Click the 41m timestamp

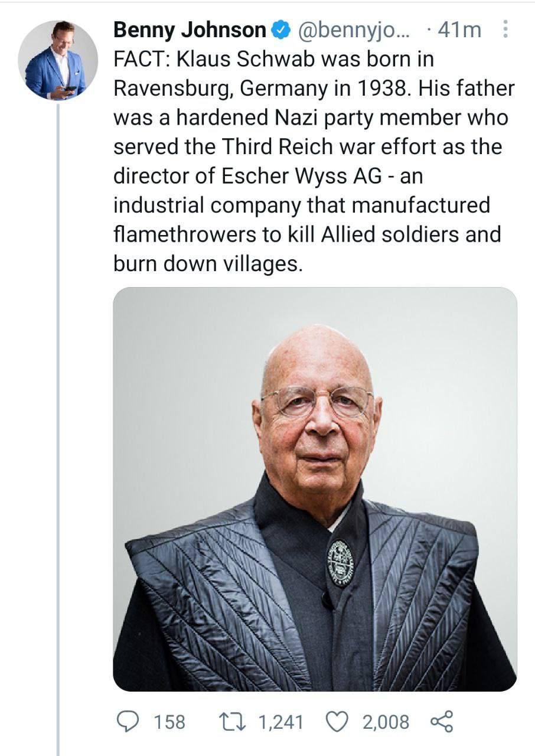(x=459, y=30)
